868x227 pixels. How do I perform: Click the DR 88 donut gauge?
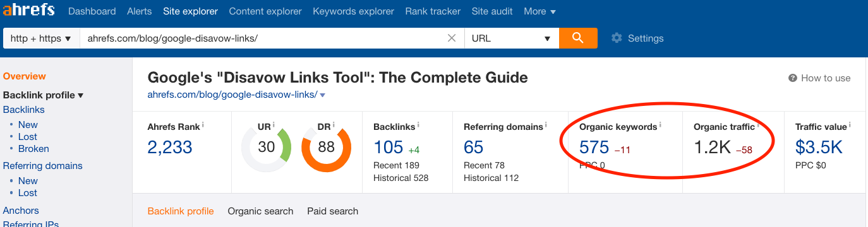(x=326, y=148)
